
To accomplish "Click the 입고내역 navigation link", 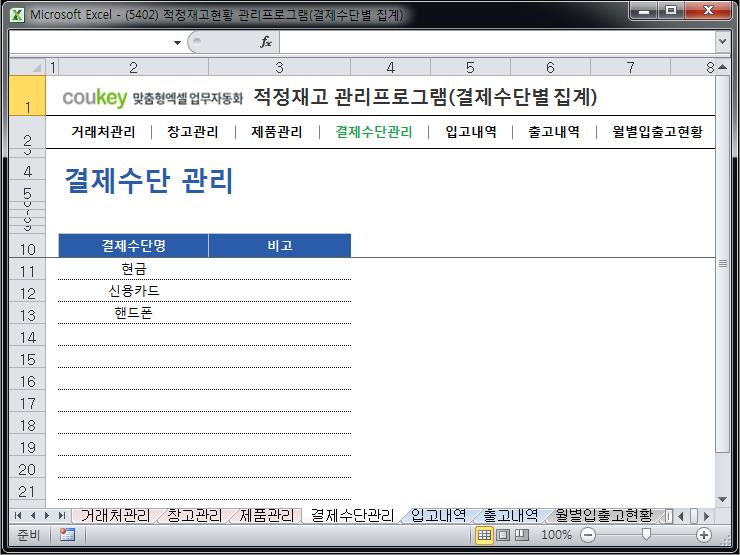I will tap(471, 132).
